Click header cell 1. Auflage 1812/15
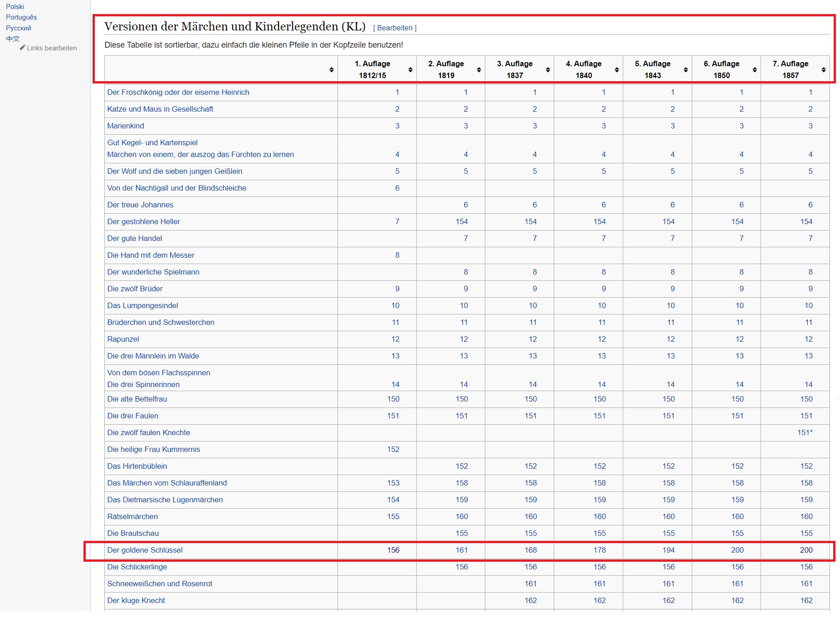 pyautogui.click(x=377, y=69)
